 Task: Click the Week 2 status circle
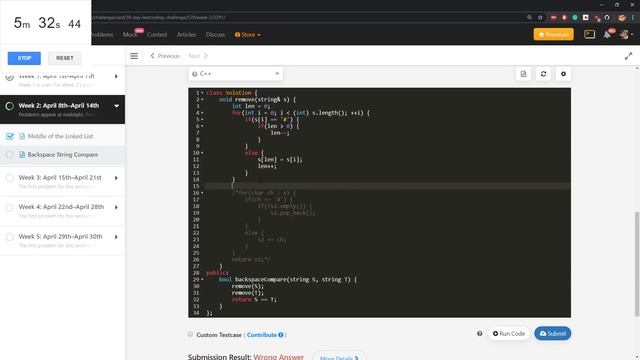(x=10, y=106)
